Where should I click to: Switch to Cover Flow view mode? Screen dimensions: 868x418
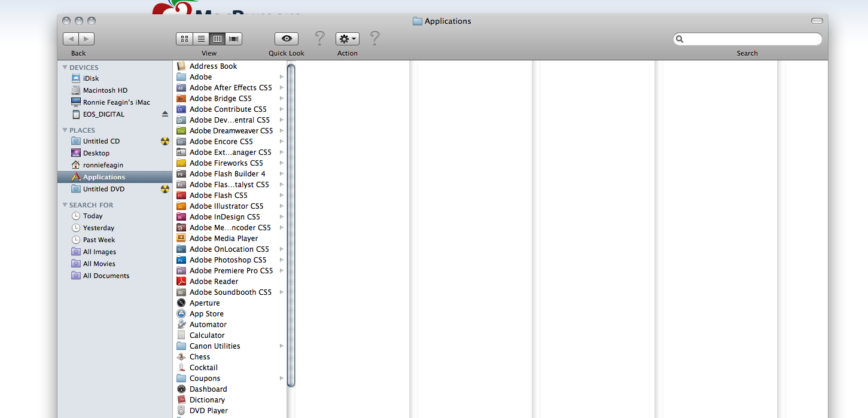[234, 39]
